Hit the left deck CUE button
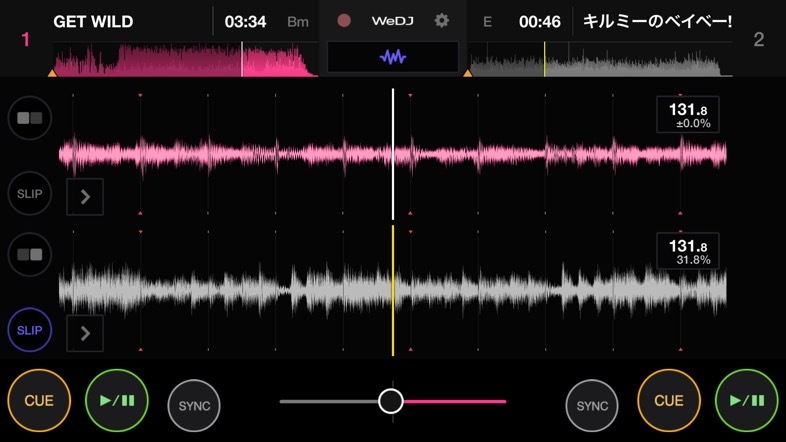786x442 pixels. pyautogui.click(x=39, y=400)
